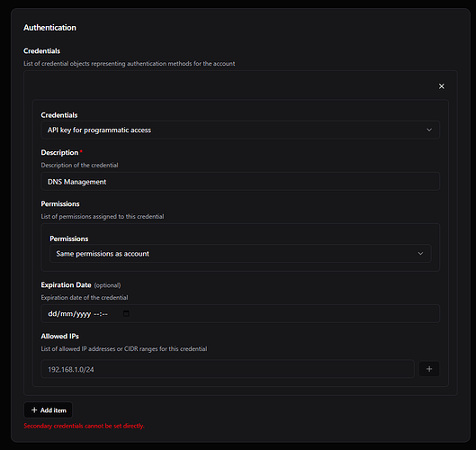Screen dimensions: 476x450
Task: Click the Expiration Date label
Action: (67, 284)
